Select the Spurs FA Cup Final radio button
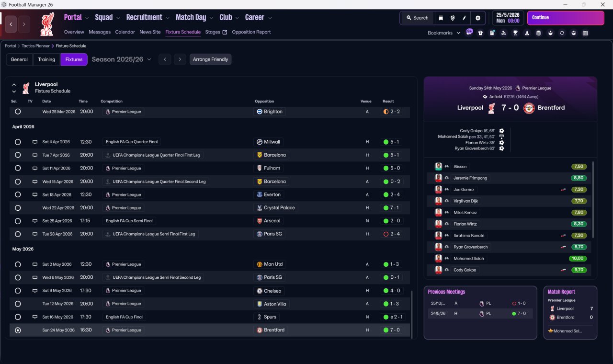This screenshot has width=613, height=364. (x=18, y=317)
